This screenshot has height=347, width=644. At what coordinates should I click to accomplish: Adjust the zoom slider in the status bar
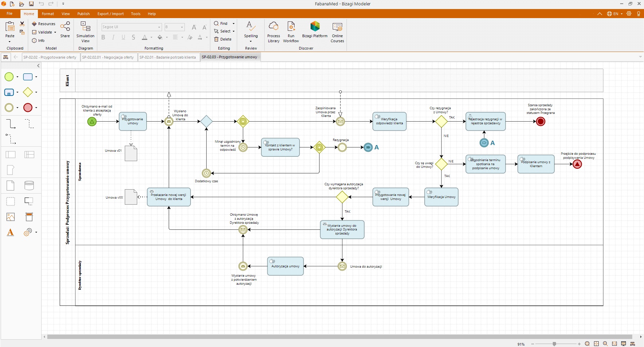pos(554,344)
